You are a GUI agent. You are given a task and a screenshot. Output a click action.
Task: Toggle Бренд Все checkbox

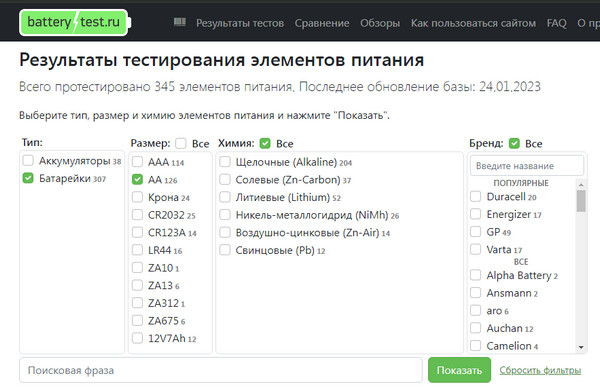(x=514, y=144)
